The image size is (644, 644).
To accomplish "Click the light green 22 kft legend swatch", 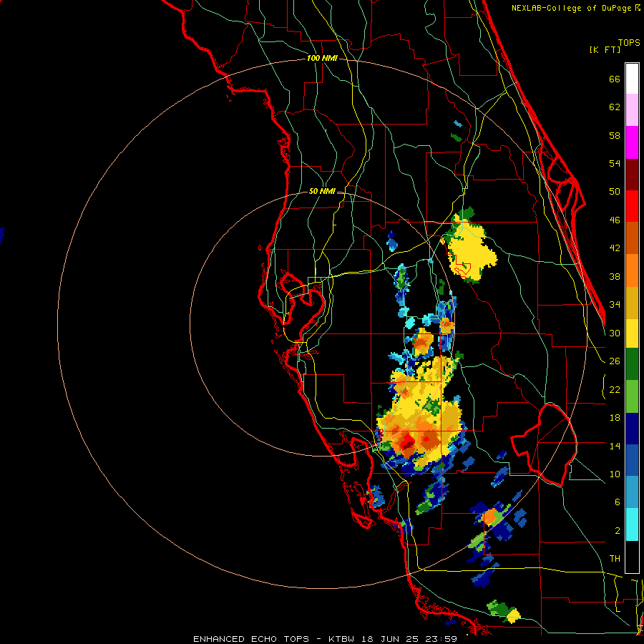I will point(632,396).
